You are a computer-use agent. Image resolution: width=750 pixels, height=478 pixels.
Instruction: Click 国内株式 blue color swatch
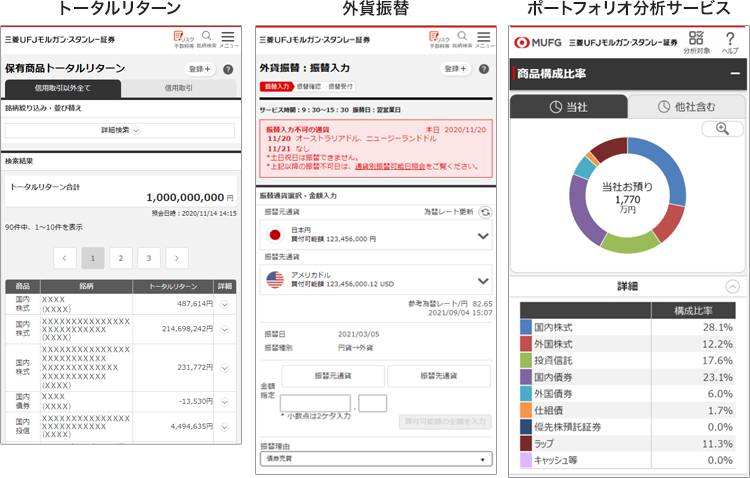(526, 327)
